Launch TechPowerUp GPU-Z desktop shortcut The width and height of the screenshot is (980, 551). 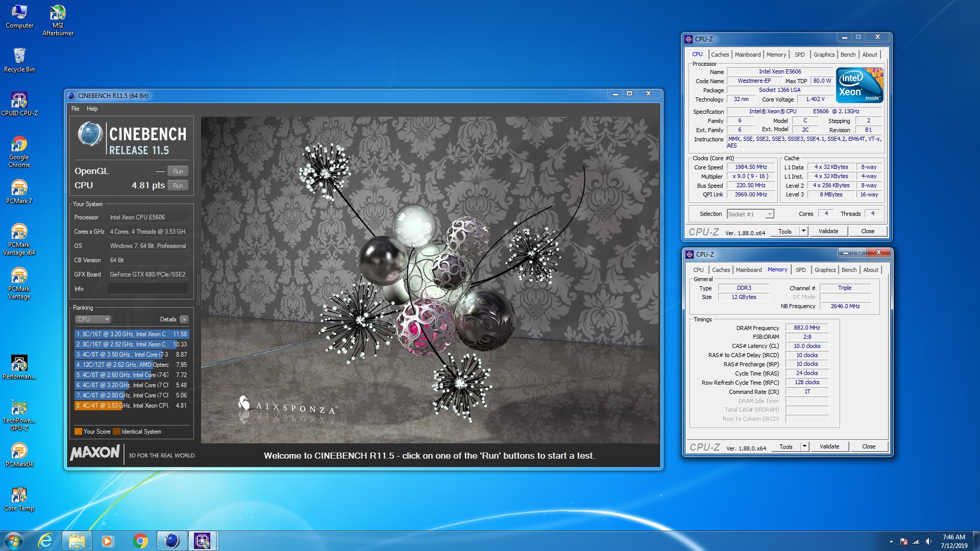pyautogui.click(x=19, y=415)
